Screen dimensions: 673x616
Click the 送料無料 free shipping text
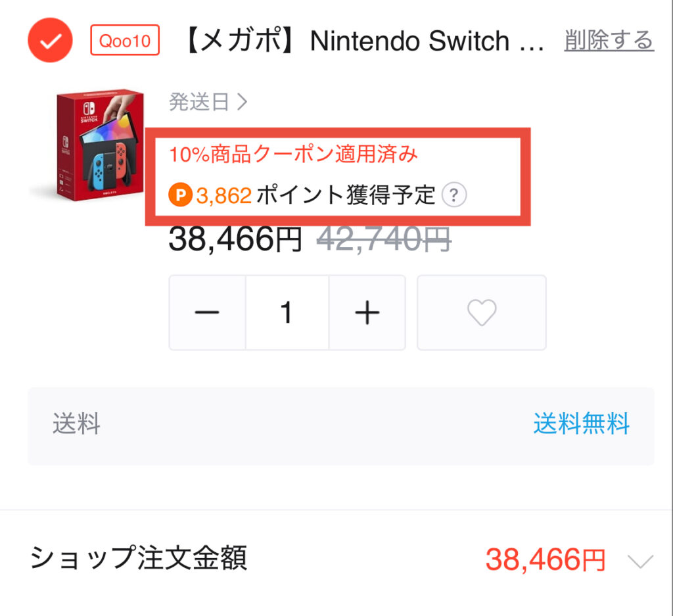(x=581, y=423)
